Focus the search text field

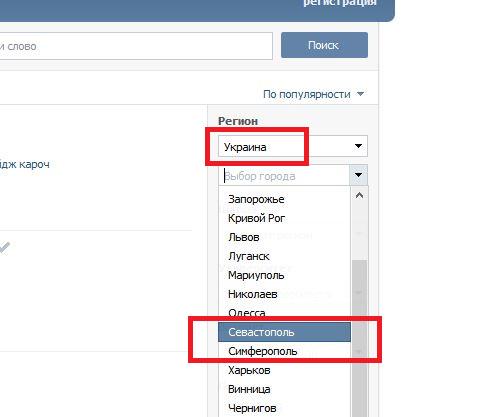pos(136,46)
